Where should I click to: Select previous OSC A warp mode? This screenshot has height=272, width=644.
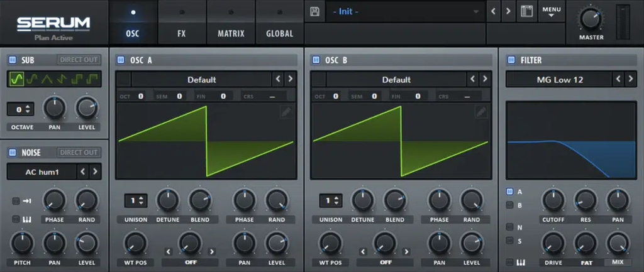(x=169, y=251)
